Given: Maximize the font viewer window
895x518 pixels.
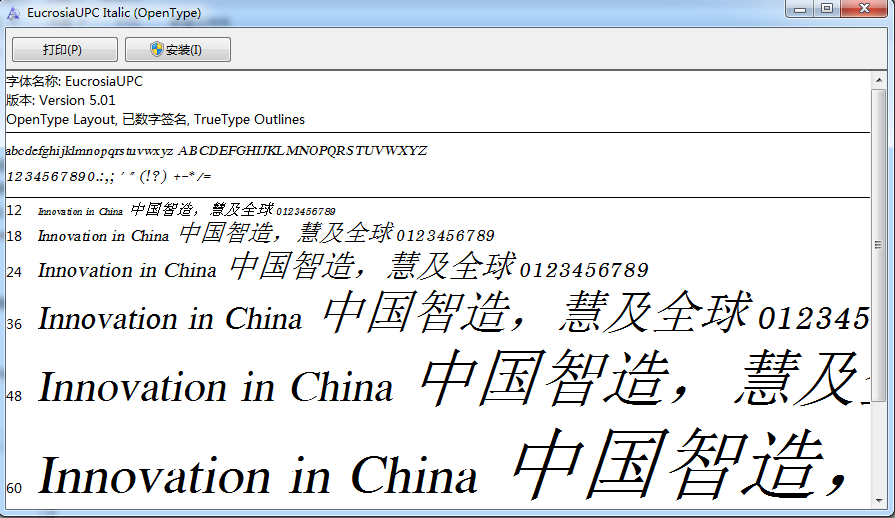Looking at the screenshot, I should point(827,9).
